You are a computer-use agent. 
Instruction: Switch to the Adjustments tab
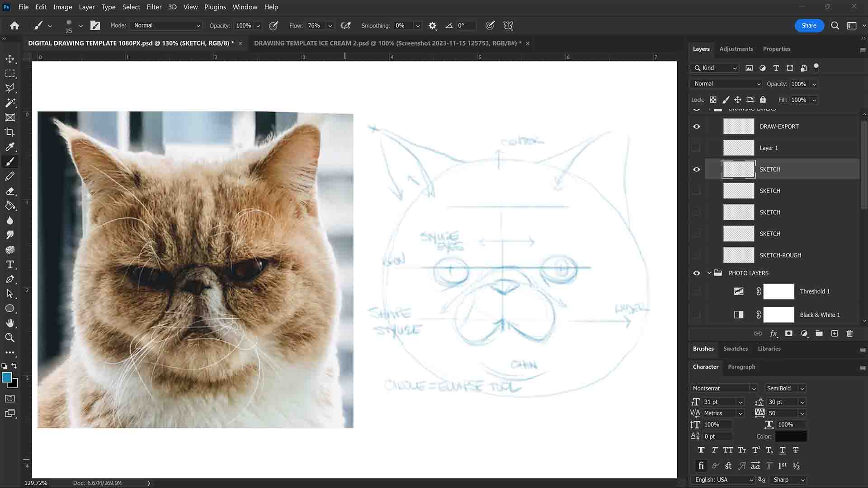[736, 49]
